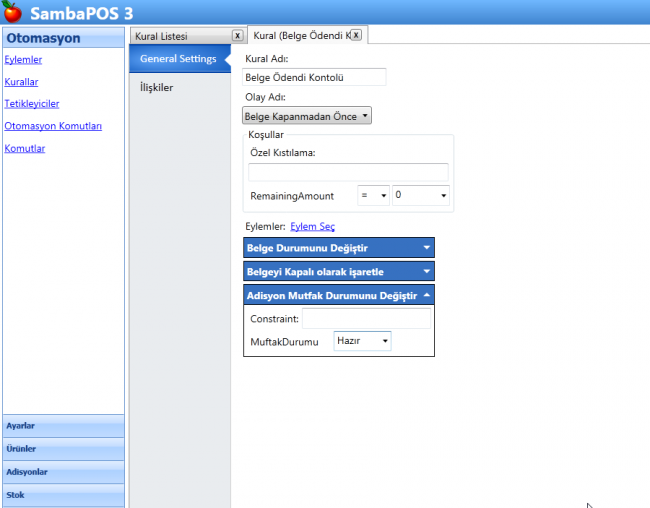Expand Belgeyi Kapalı olarak işaretle action
Image resolution: width=650 pixels, height=508 pixels.
(x=427, y=271)
